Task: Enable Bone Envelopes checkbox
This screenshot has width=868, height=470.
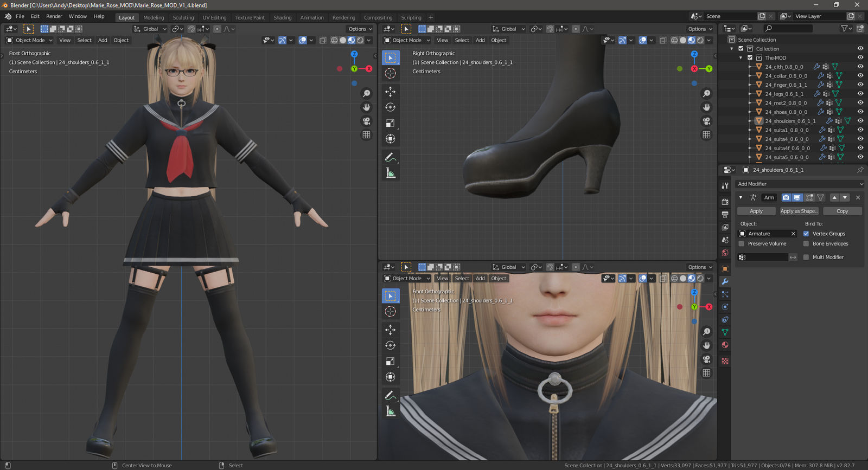Action: [806, 243]
